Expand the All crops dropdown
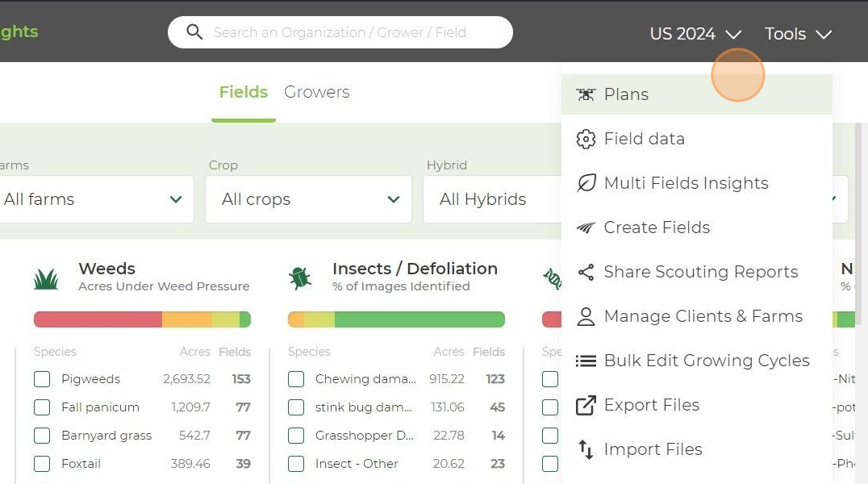The width and height of the screenshot is (868, 484). pos(308,199)
